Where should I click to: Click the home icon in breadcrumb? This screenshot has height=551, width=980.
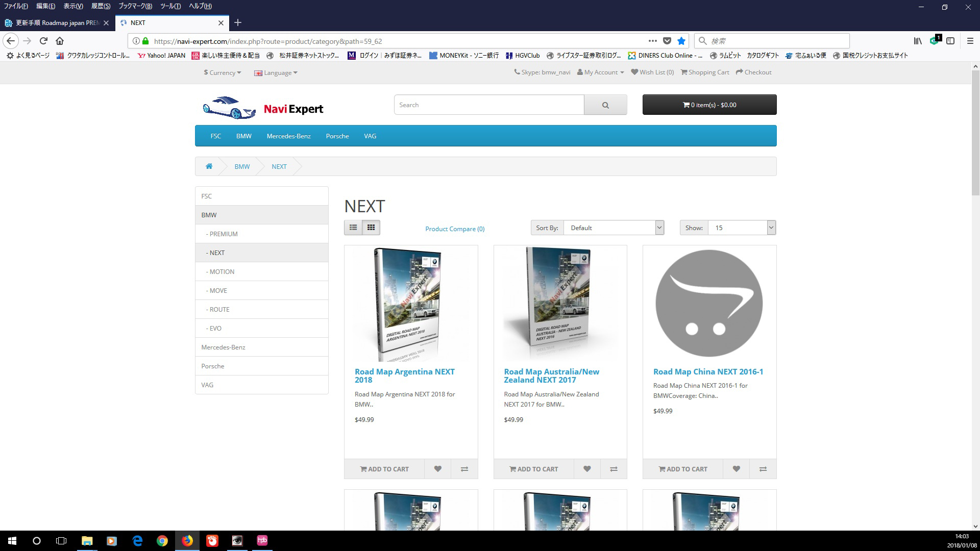209,166
